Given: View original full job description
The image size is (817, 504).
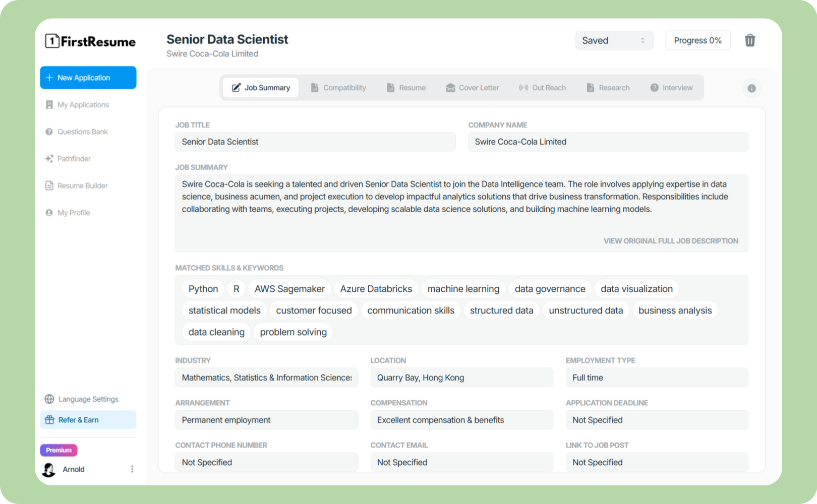Looking at the screenshot, I should tap(671, 241).
